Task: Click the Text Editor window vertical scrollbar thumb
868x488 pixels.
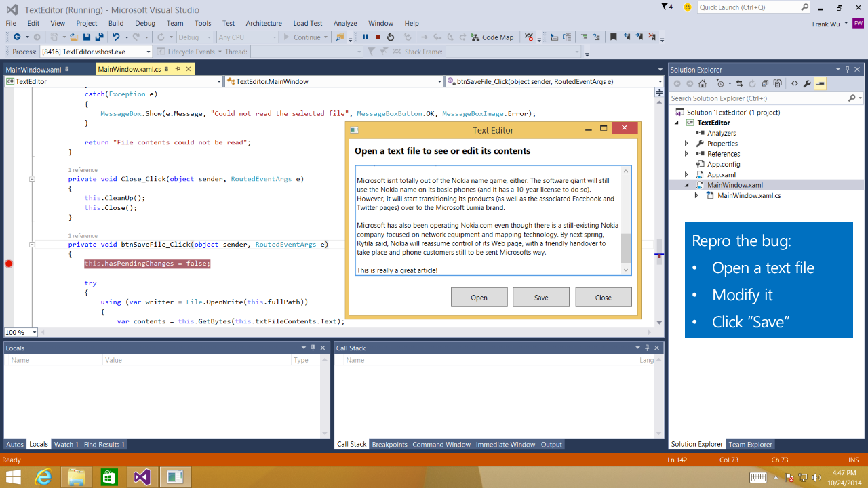Action: click(626, 248)
